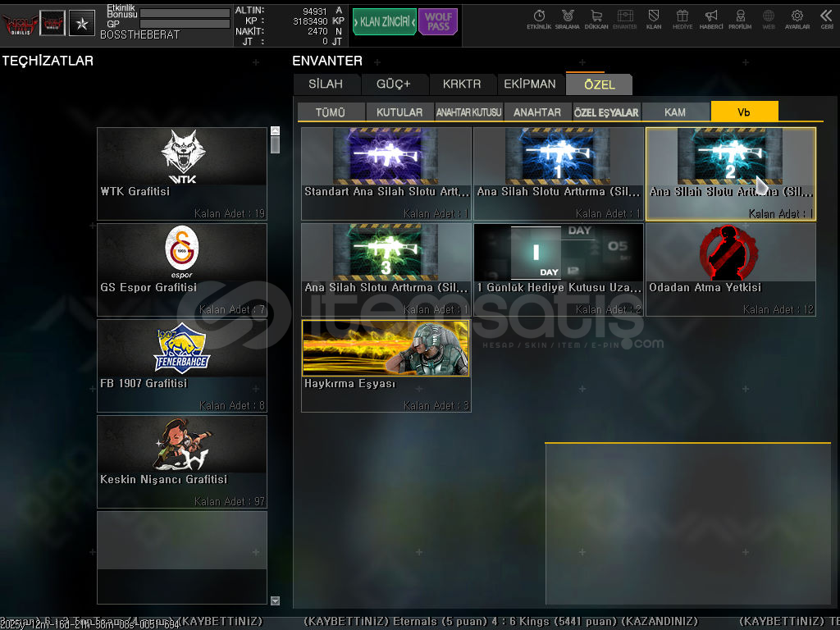The image size is (840, 630).
Task: Open Ayarlar settings gear
Action: coord(797,19)
